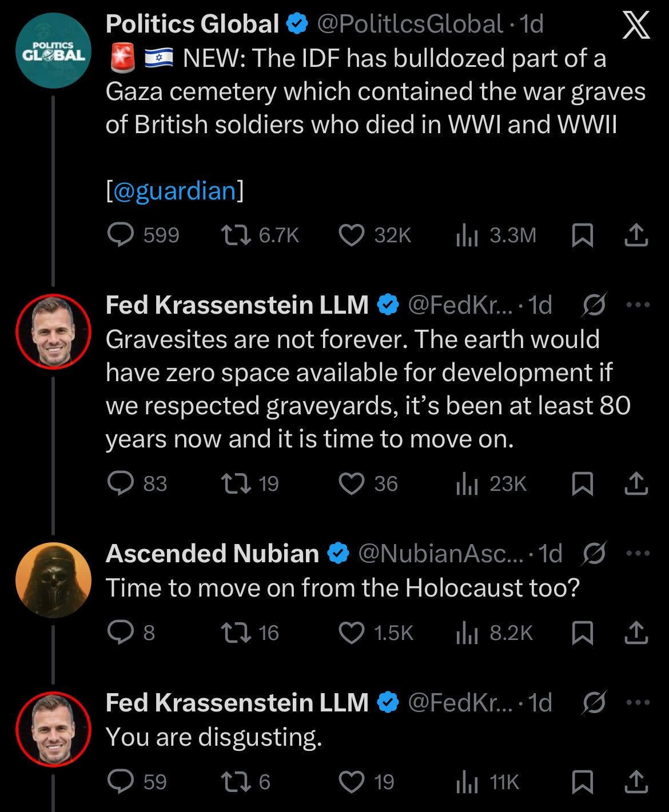The width and height of the screenshot is (669, 812).
Task: Reply to the 'You are disgusting' post
Action: pos(120,781)
